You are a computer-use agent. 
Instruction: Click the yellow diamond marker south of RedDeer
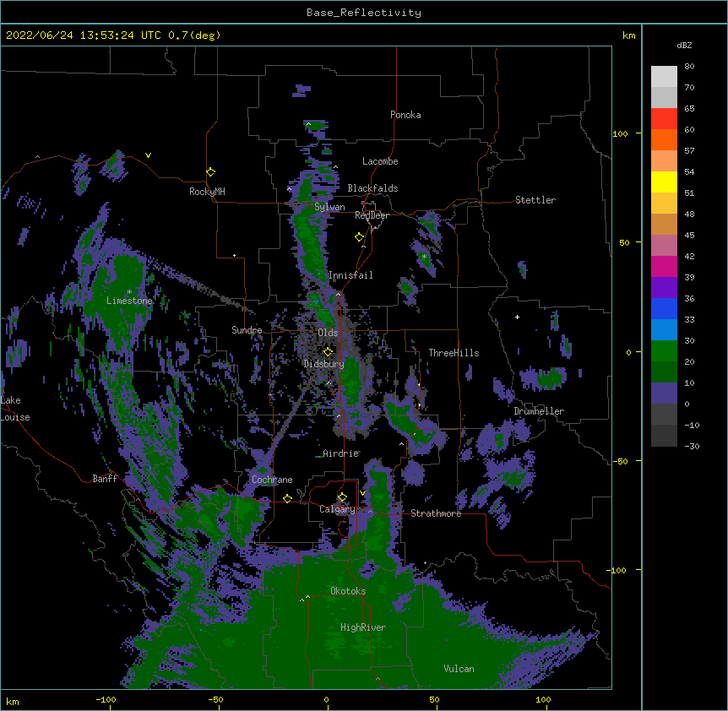[360, 237]
